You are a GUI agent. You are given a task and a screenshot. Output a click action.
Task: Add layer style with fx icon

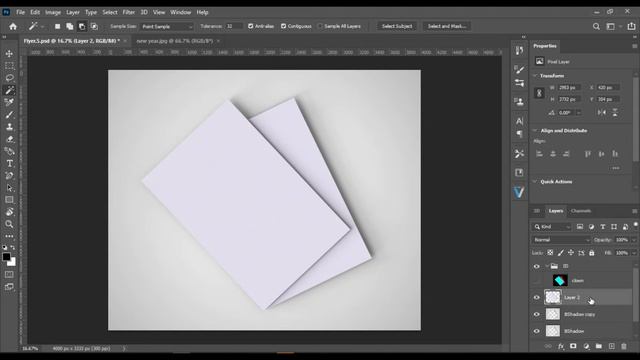click(x=561, y=346)
